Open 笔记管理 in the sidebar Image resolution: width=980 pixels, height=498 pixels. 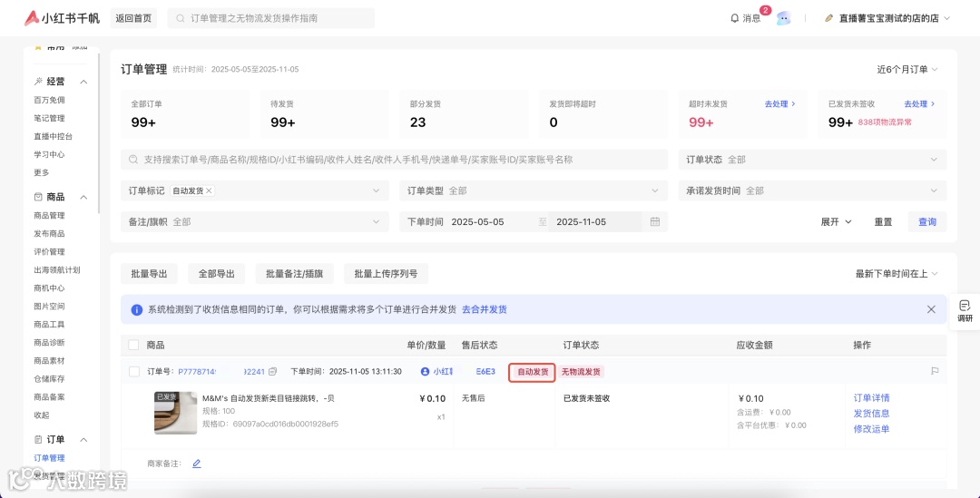49,118
